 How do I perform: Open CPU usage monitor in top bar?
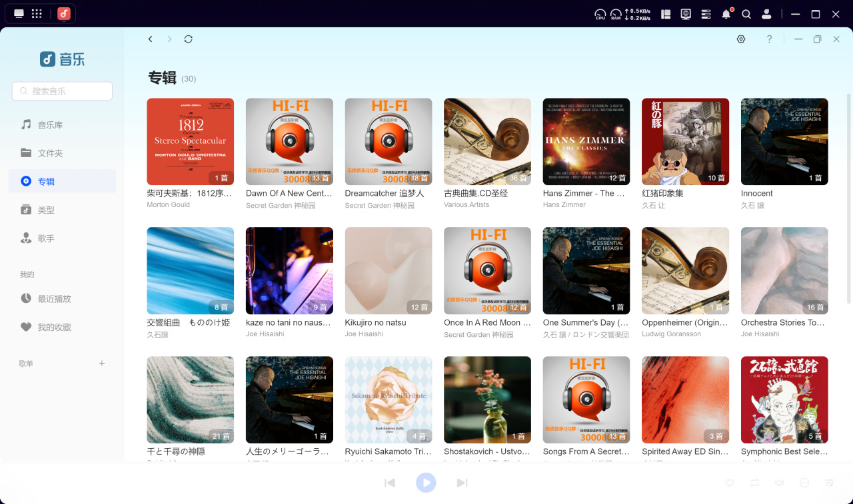(600, 14)
